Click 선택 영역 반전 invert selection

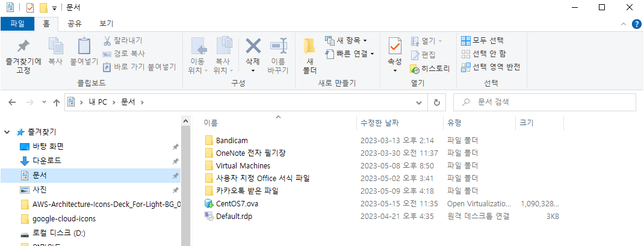491,67
